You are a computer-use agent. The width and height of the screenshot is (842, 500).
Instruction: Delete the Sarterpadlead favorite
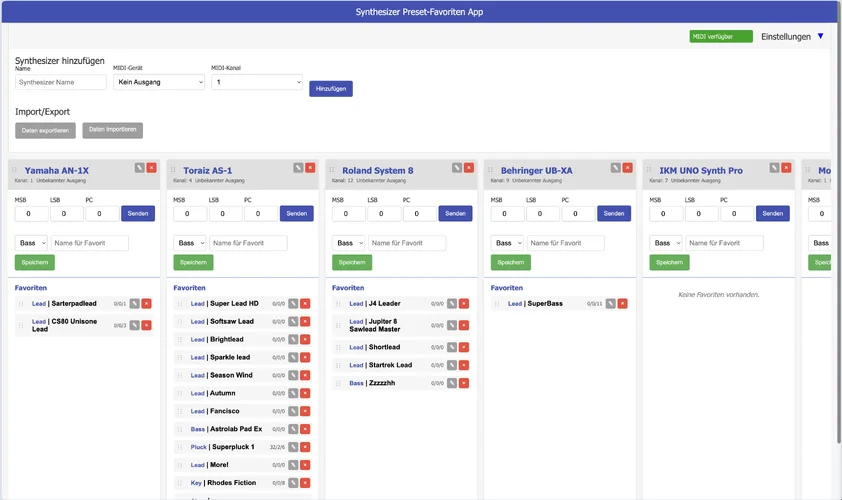pyautogui.click(x=147, y=303)
